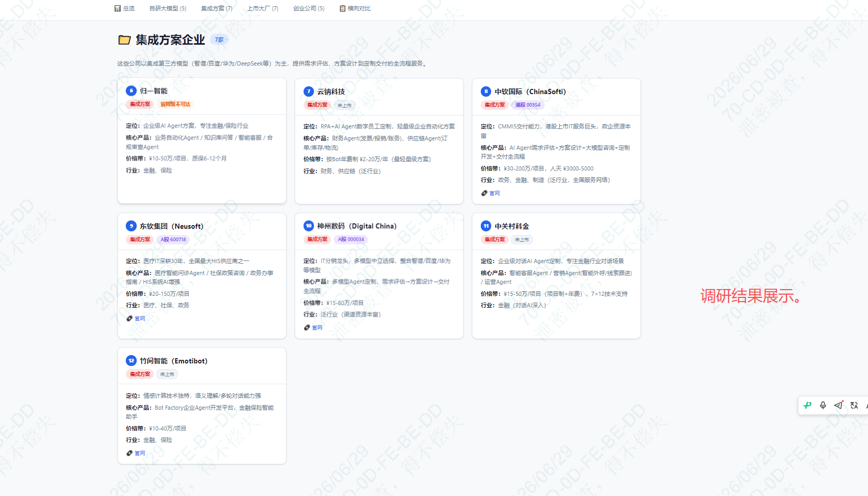Screen dimensions: 868x496
Task: Click 未上市 tag on 云纳科技 card
Action: point(345,106)
